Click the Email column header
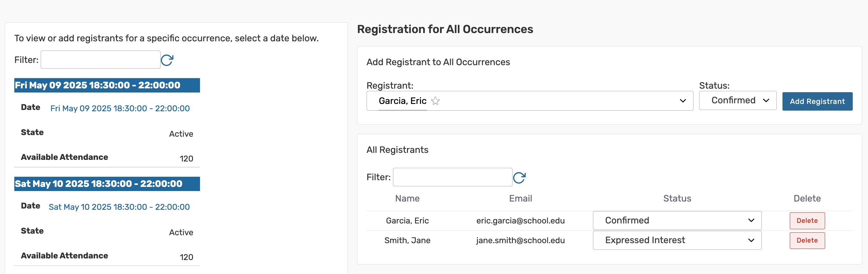Viewport: 868px width, 274px height. 520,198
